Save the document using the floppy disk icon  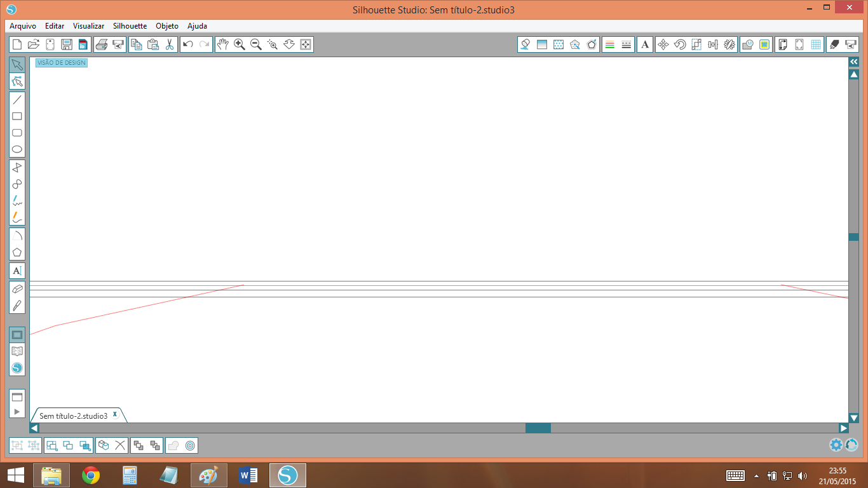tap(67, 44)
